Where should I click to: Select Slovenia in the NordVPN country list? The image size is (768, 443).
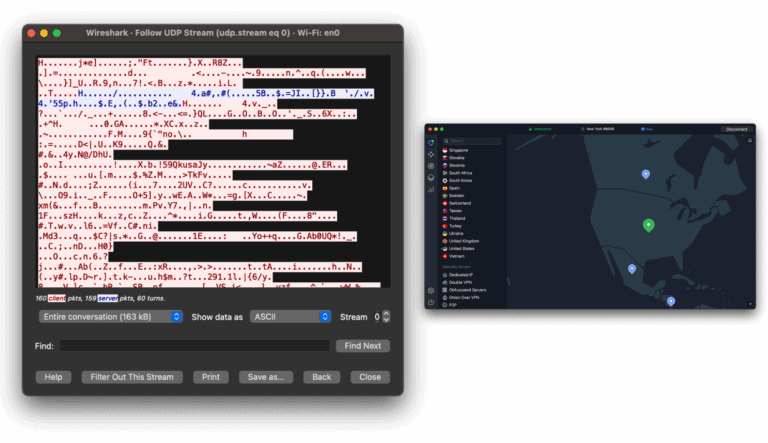tap(454, 166)
